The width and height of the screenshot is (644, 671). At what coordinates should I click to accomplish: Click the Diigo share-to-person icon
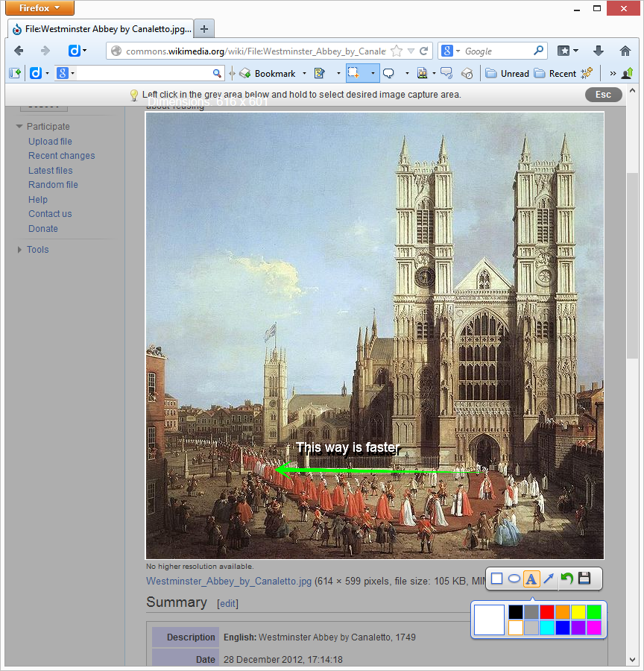click(x=423, y=73)
